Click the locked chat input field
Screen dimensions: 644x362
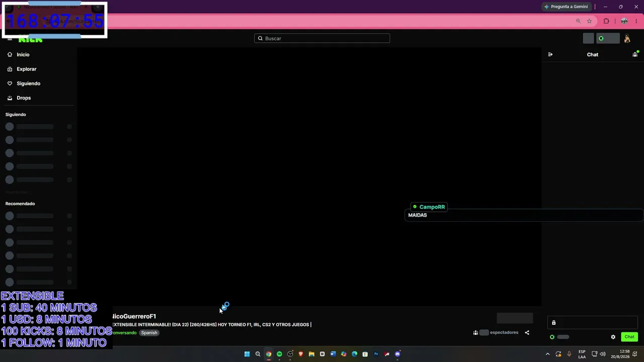point(593,323)
